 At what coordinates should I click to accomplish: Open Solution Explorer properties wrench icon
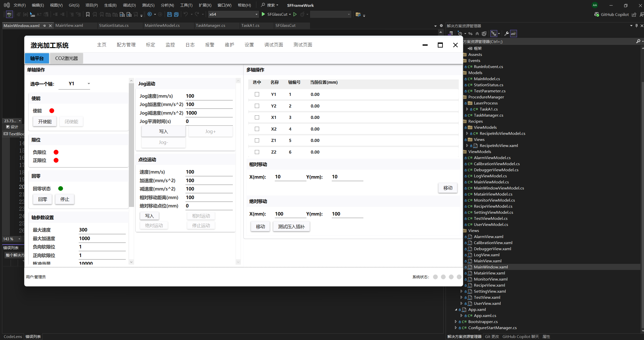(x=506, y=33)
